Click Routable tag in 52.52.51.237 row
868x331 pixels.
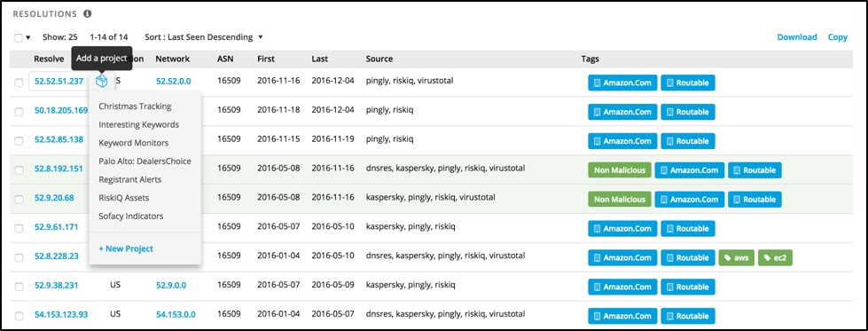(688, 83)
